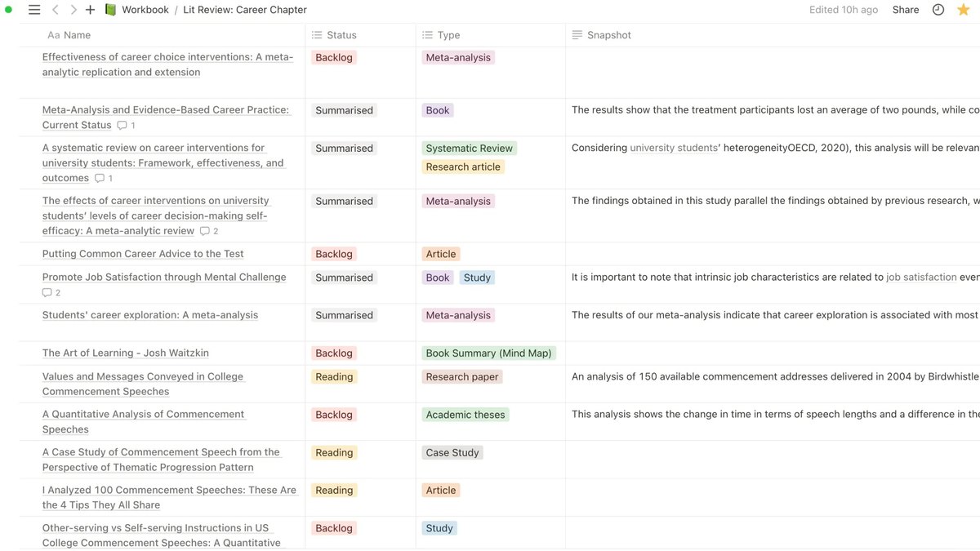Navigate to the Workbook breadcrumb
This screenshot has width=980, height=551.
coord(137,10)
